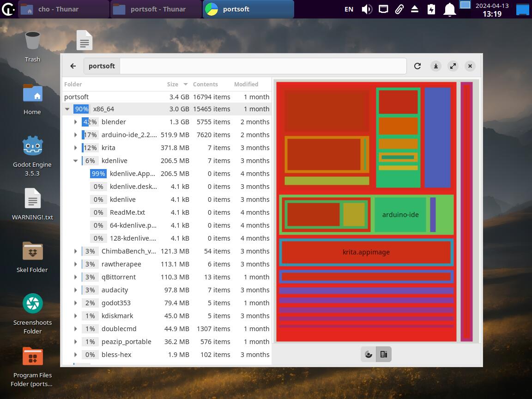Image resolution: width=532 pixels, height=399 pixels.
Task: Collapse the kdenlive folder row
Action: coord(76,161)
